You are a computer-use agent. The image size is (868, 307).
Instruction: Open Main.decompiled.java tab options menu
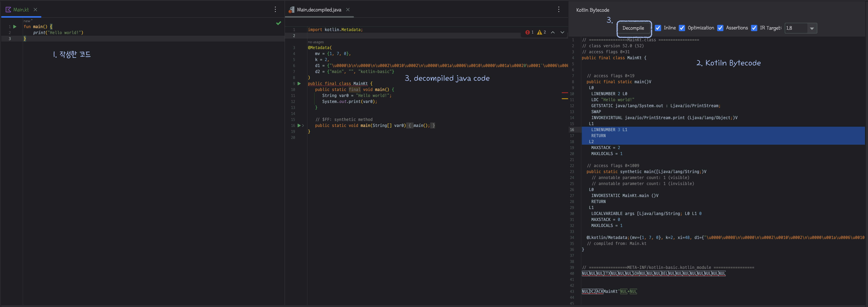pyautogui.click(x=559, y=9)
